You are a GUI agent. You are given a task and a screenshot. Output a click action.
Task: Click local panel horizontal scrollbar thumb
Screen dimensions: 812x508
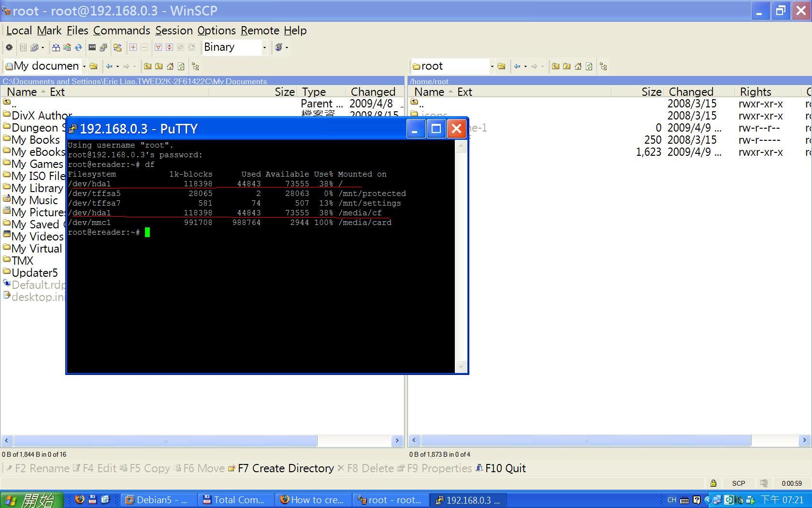pyautogui.click(x=165, y=441)
